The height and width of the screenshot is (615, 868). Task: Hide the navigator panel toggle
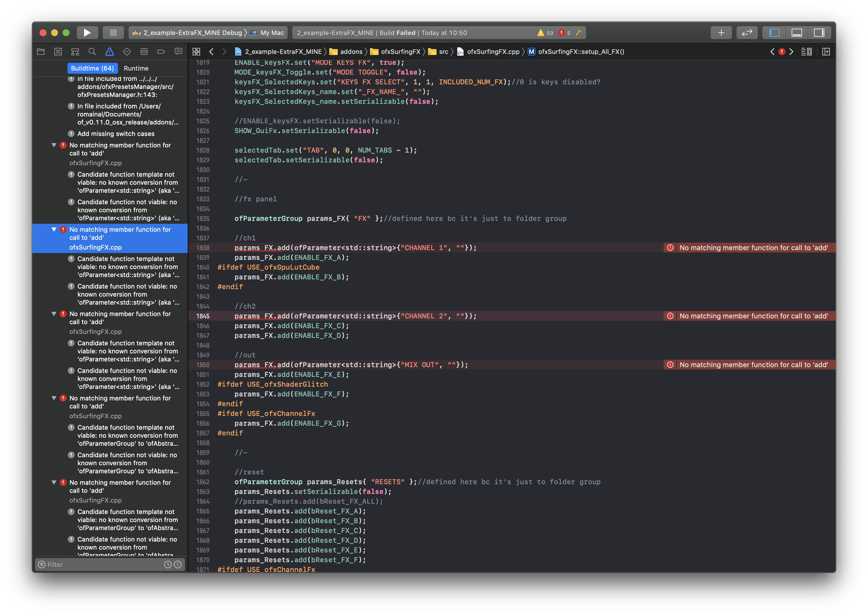point(774,33)
